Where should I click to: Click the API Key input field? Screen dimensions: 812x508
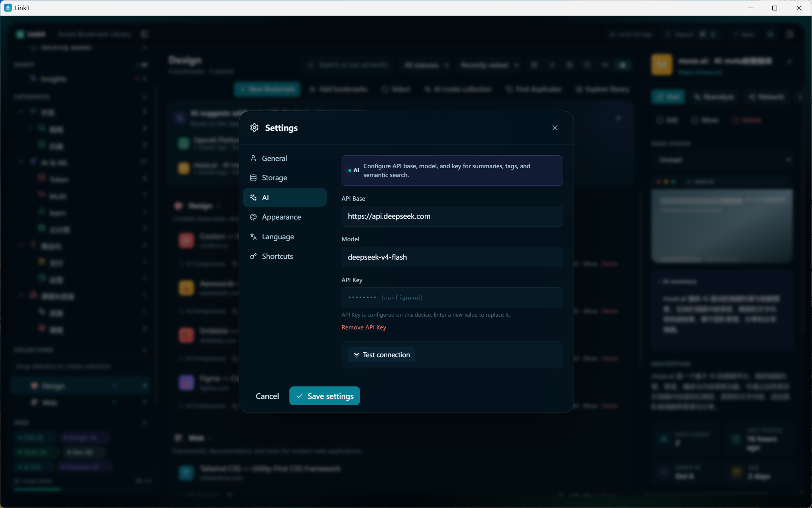point(452,298)
